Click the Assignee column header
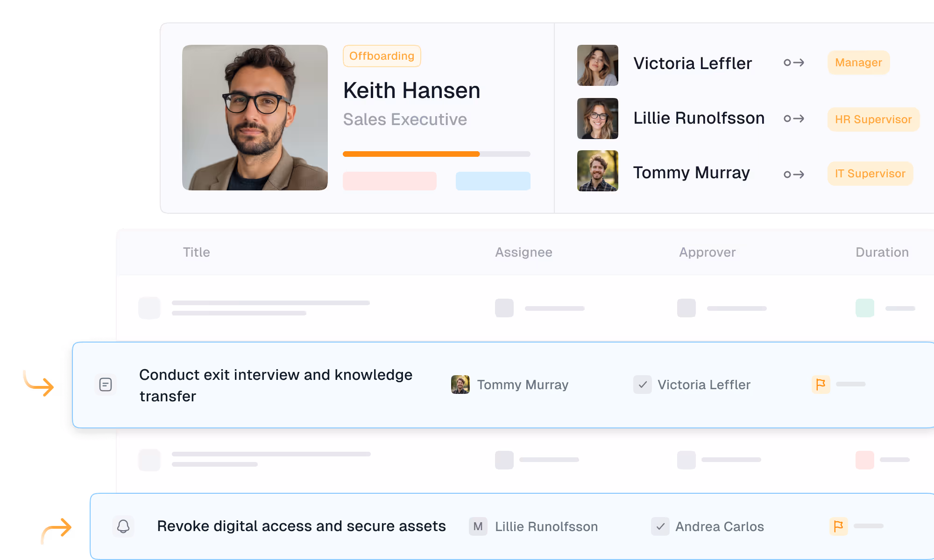Image resolution: width=934 pixels, height=560 pixels. coord(524,252)
